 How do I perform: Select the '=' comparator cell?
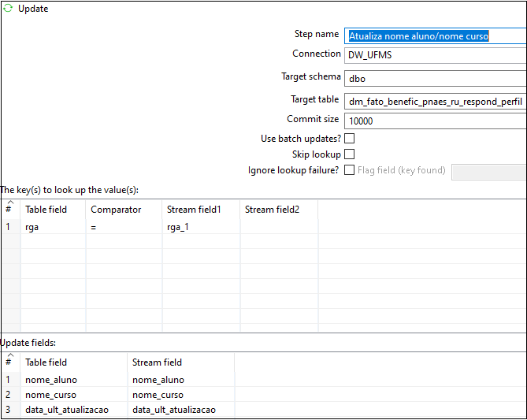click(124, 227)
